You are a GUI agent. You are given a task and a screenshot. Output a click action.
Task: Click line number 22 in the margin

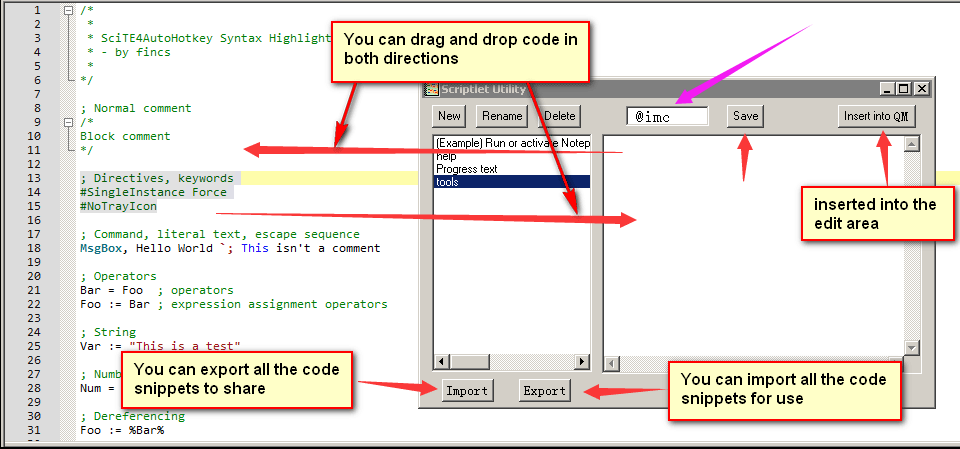point(34,304)
